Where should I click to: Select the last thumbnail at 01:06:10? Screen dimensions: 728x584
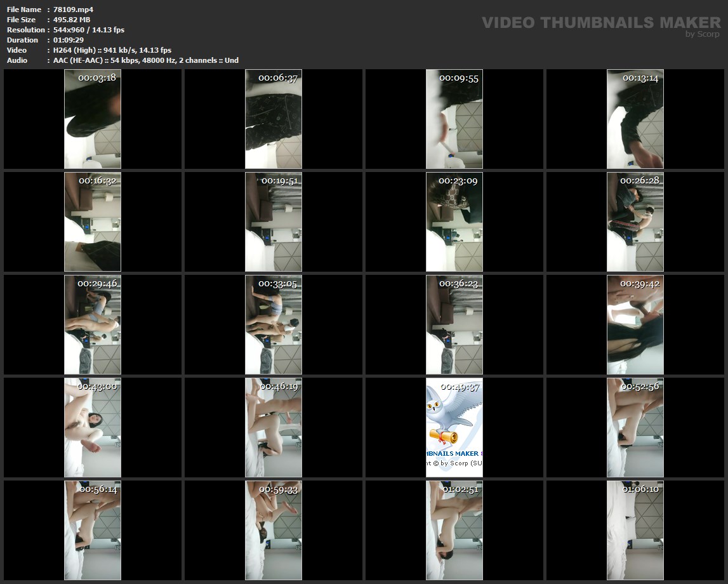click(x=635, y=531)
